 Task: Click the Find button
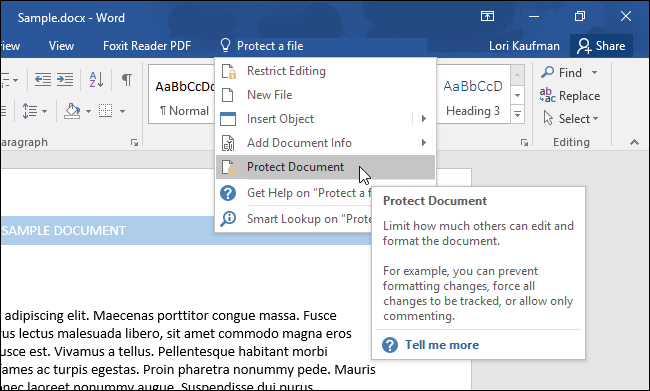(x=562, y=73)
